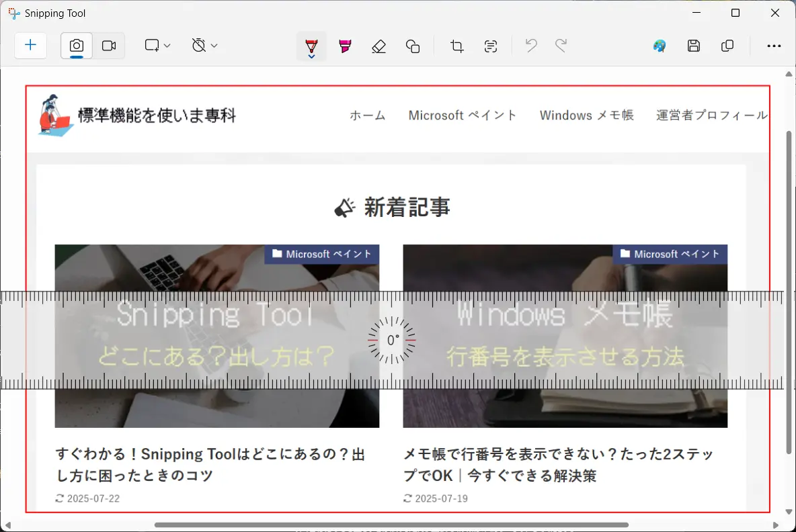Select the pink highlighter tool
The height and width of the screenshot is (532, 796).
[345, 46]
